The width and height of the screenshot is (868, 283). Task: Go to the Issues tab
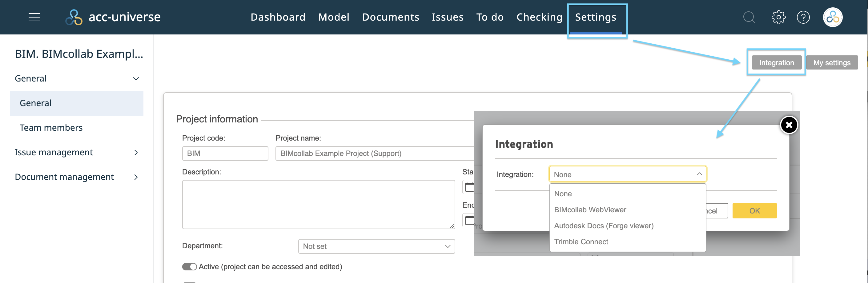(x=448, y=17)
